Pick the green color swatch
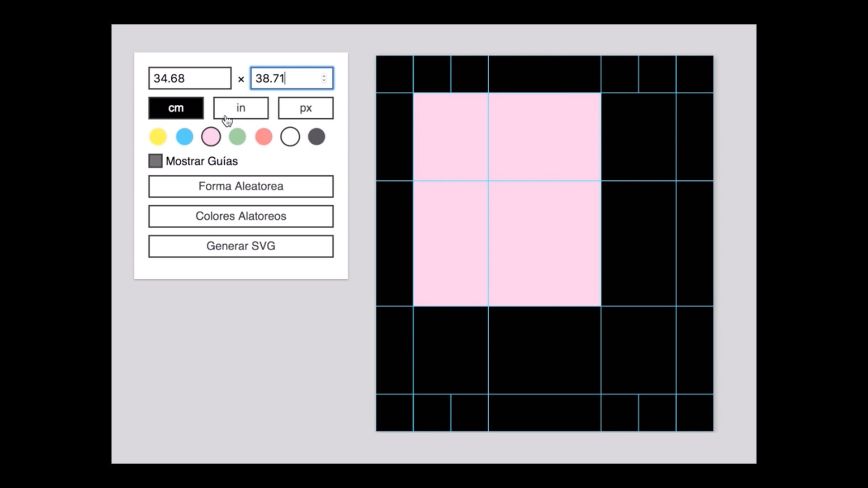This screenshot has width=868, height=488. point(237,136)
